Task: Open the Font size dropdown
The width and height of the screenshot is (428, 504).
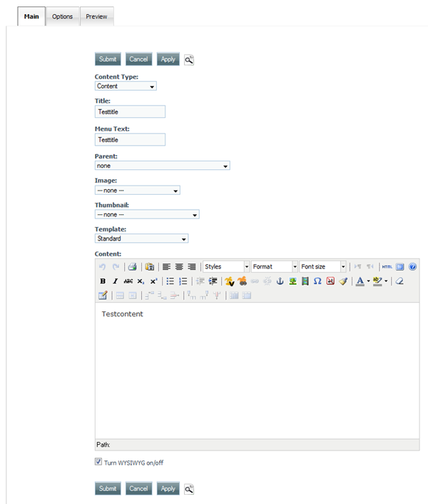Action: pos(322,266)
